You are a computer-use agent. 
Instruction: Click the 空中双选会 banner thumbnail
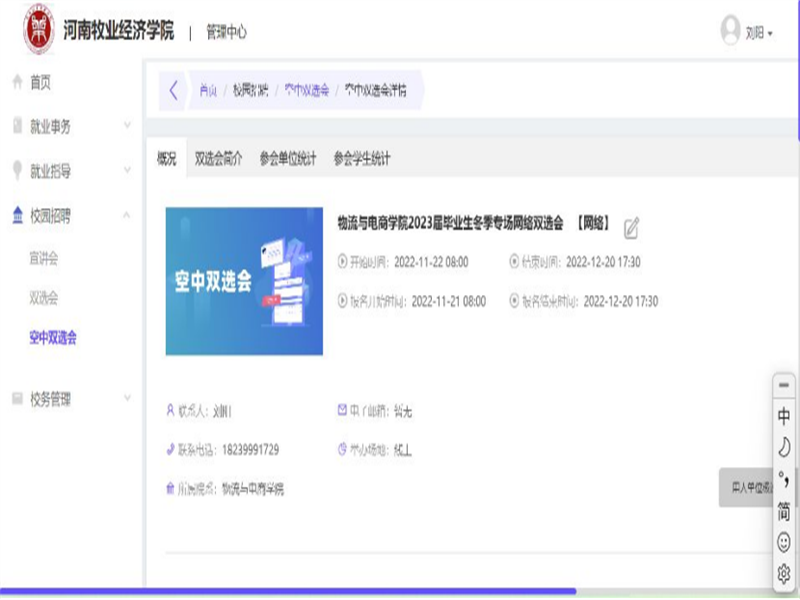[x=244, y=281]
